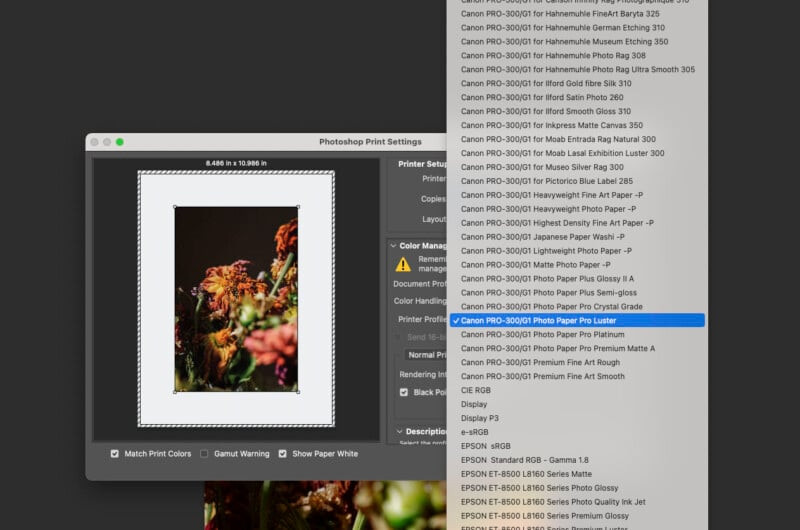Viewport: 800px width, 530px height.
Task: Select Canon PRO-300/G1 Photo Paper Pro Luster
Action: (577, 320)
